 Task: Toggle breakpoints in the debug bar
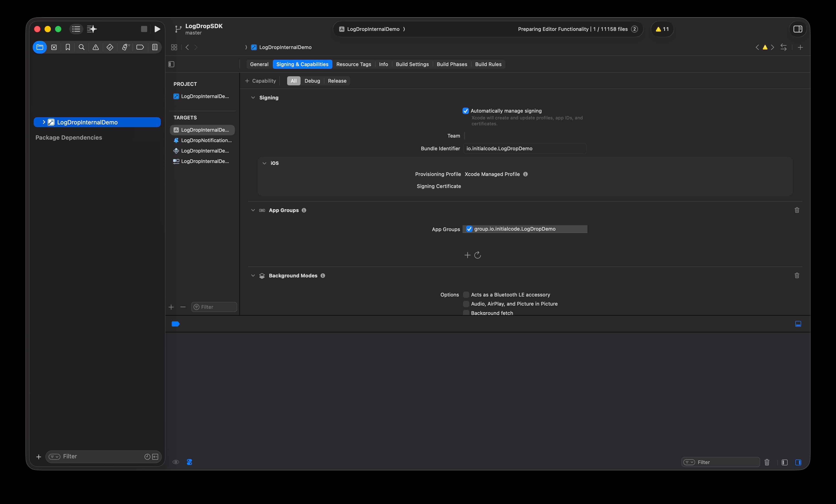(176, 324)
